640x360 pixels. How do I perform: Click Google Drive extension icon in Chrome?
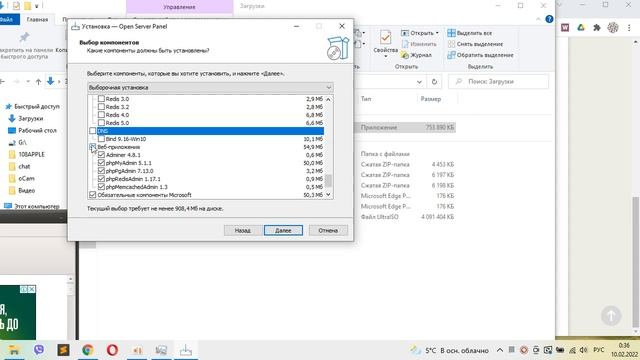click(x=581, y=27)
